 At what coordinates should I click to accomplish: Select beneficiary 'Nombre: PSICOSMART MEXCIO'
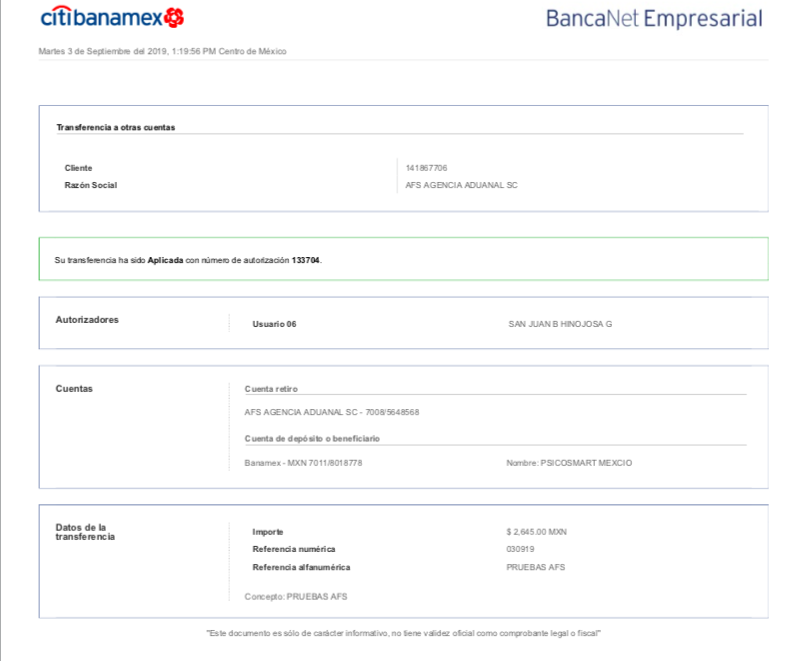pos(569,463)
